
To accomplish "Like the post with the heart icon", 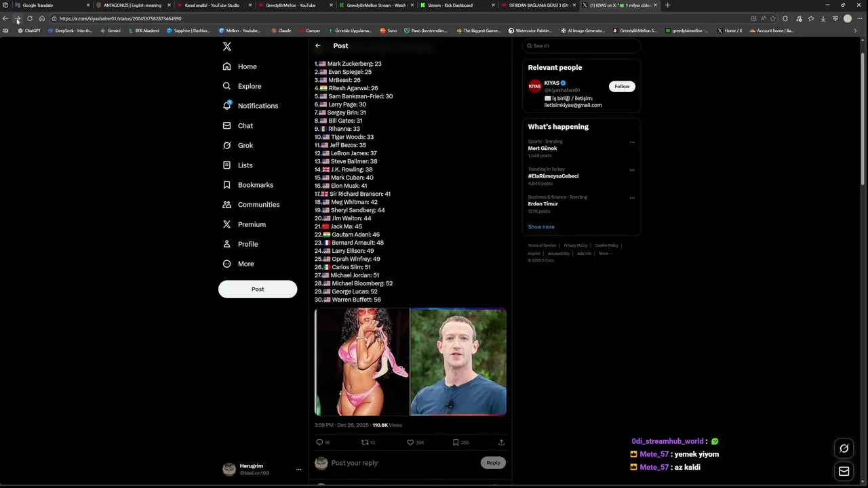I will [x=410, y=442].
